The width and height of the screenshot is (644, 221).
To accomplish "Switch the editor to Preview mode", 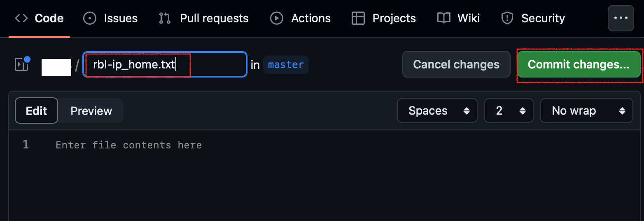I will click(91, 110).
